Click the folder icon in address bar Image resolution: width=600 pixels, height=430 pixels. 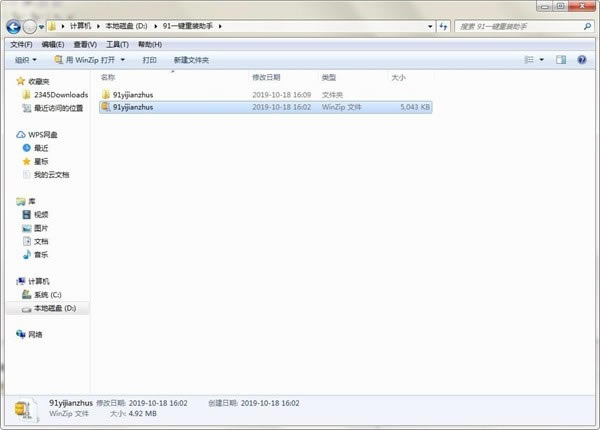(52, 26)
